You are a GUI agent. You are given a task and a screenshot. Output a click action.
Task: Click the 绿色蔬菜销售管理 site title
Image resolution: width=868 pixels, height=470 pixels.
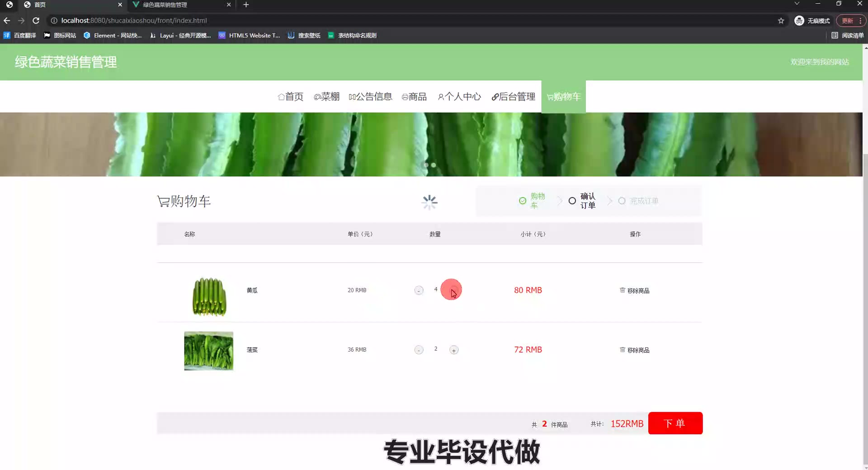66,62
